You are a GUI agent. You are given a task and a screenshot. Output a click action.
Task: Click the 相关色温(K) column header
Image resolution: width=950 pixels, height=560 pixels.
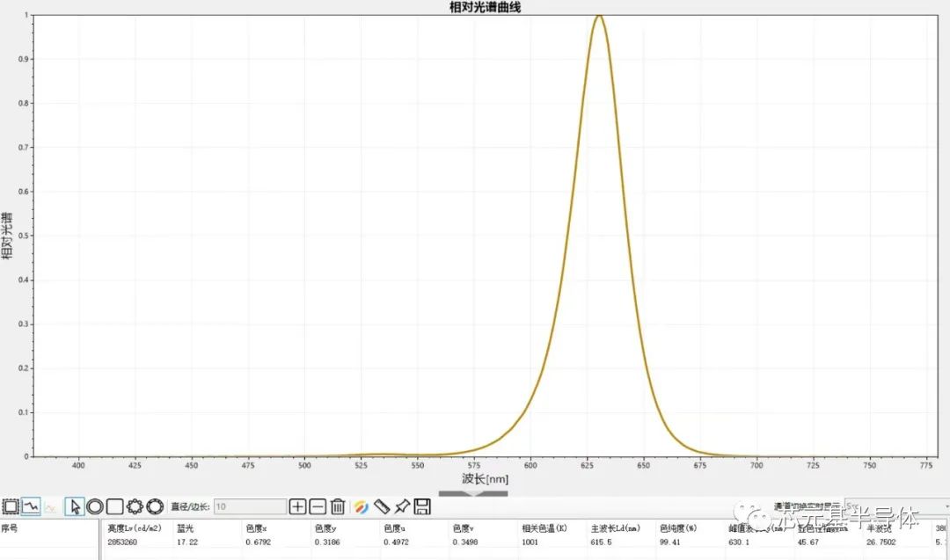(544, 529)
